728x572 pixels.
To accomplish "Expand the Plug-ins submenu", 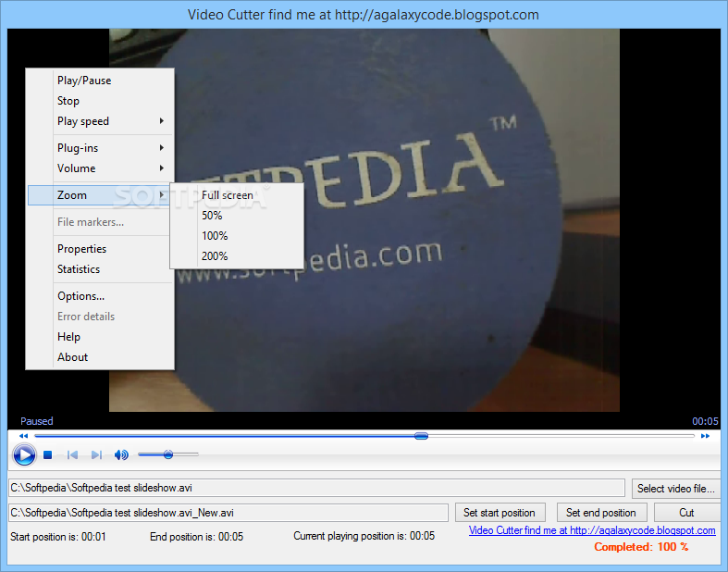I will 101,148.
